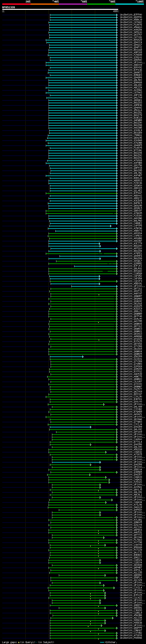Select the UniRef100_Q94FY2 label

pos(131,48)
